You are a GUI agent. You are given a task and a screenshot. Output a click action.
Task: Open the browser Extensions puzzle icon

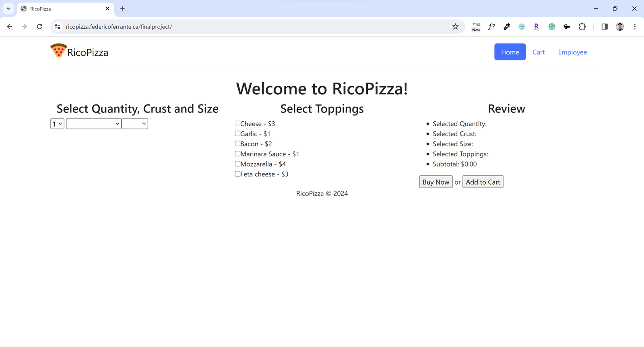[x=582, y=27]
